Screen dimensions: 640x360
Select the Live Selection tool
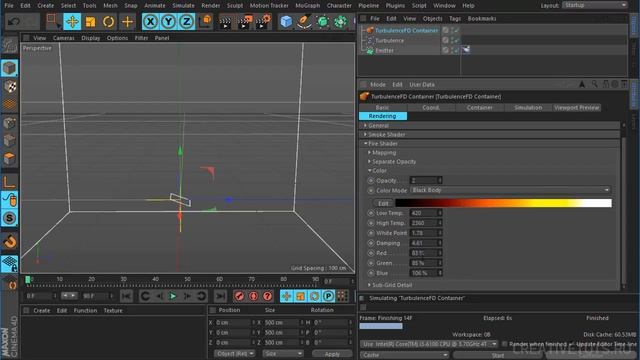click(x=53, y=21)
